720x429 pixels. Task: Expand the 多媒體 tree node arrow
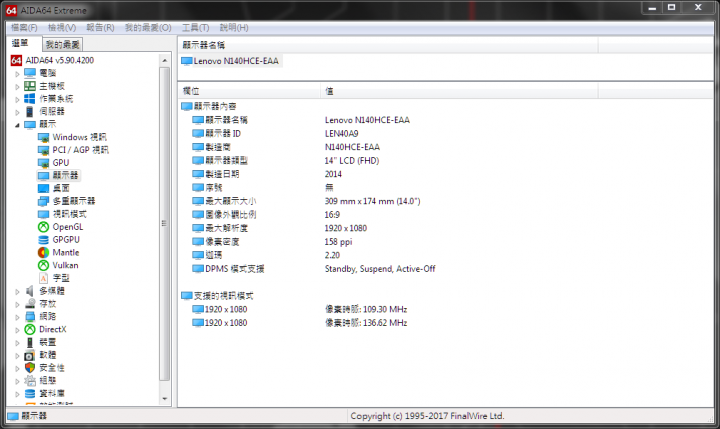[x=17, y=291]
